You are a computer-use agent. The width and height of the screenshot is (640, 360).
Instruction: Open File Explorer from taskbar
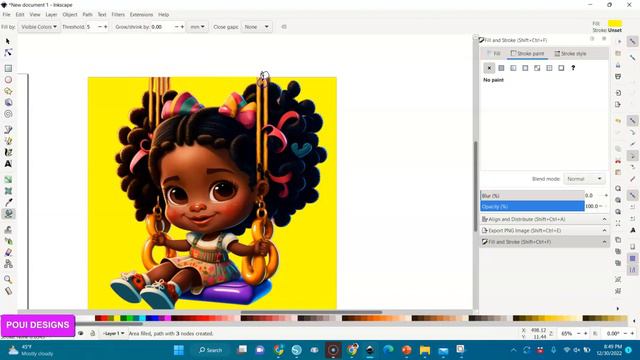(x=425, y=350)
